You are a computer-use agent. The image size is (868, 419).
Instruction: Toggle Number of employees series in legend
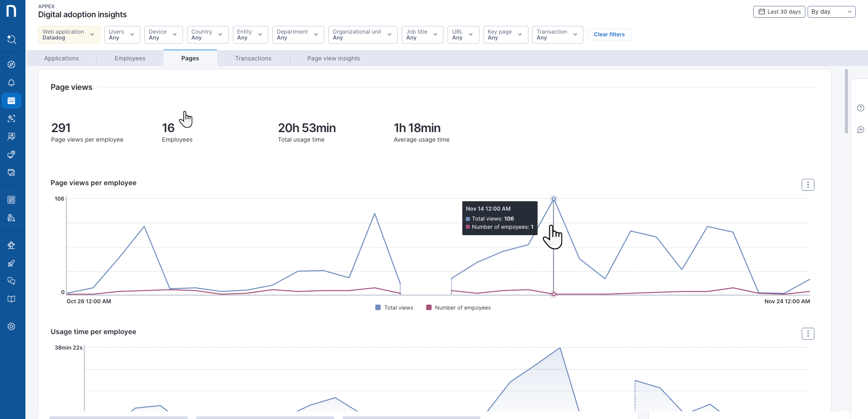[458, 308]
